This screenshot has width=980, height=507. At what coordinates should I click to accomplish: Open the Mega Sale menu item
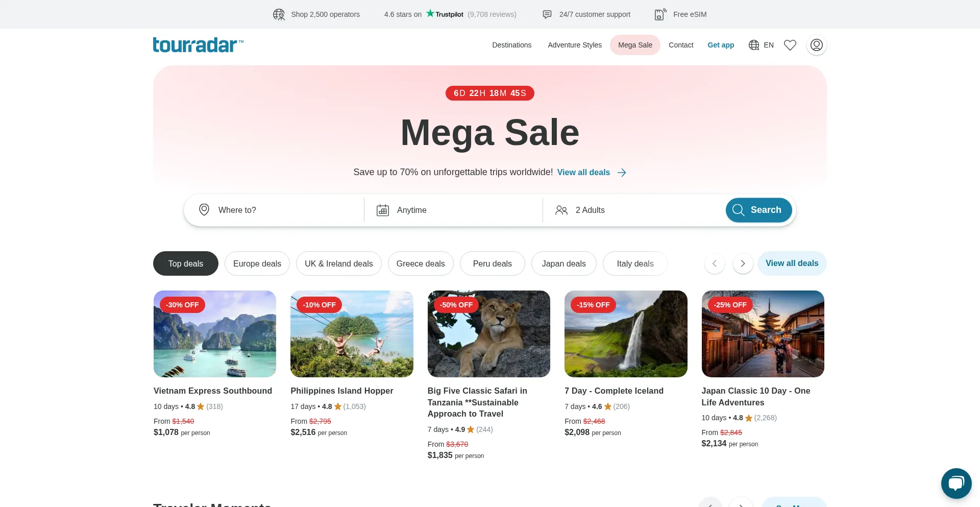coord(635,45)
